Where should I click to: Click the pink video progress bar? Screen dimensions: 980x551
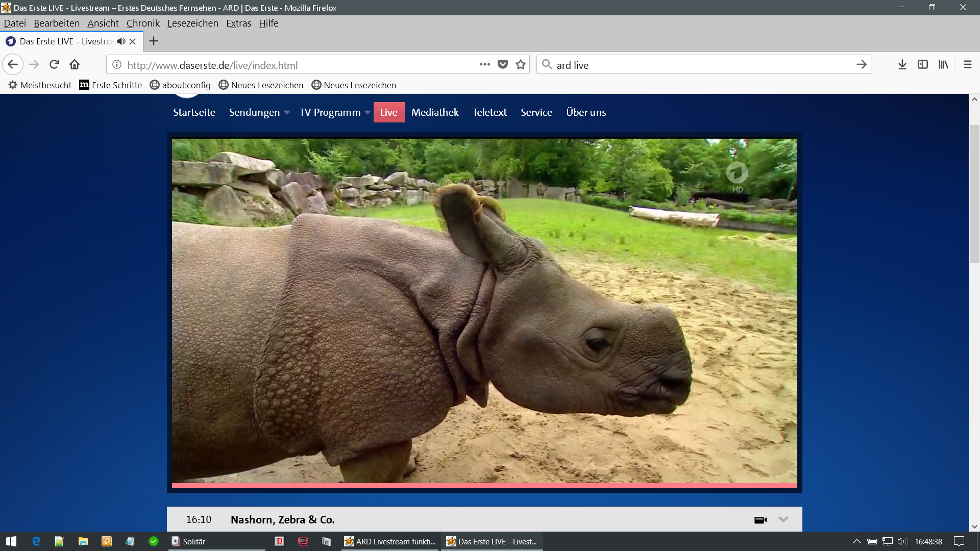coord(484,486)
